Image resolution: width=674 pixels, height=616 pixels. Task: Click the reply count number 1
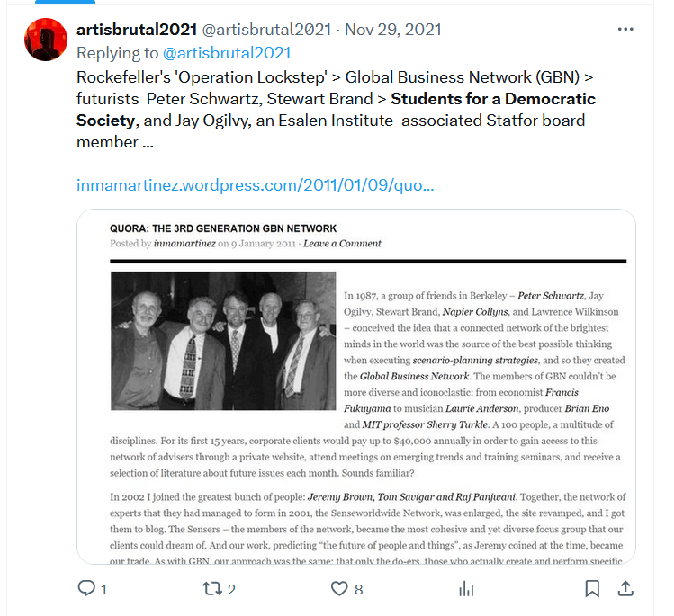pos(103,589)
